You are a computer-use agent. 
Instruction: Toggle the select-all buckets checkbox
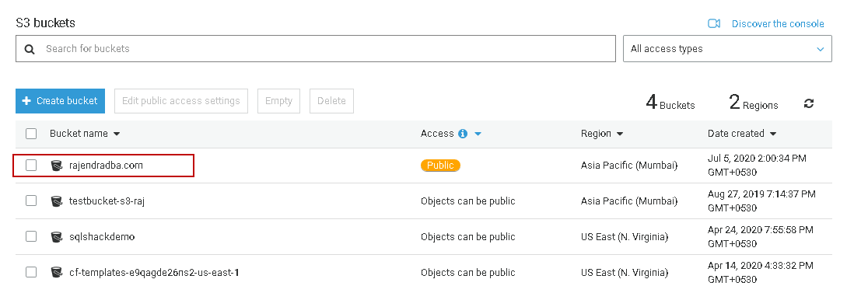(x=31, y=134)
